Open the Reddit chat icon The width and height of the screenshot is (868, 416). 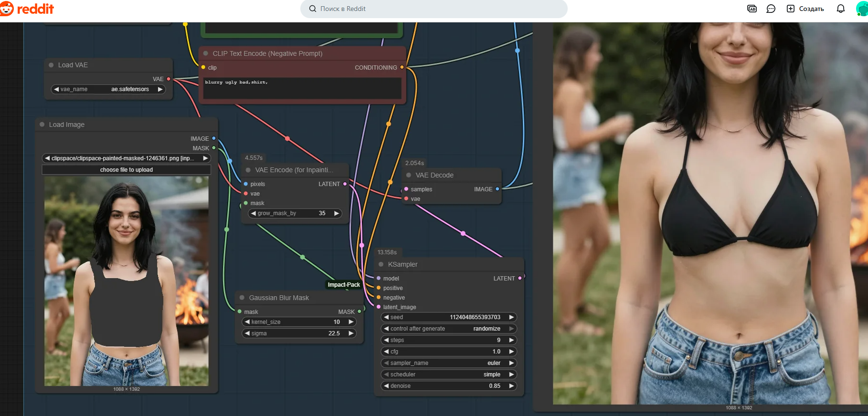tap(771, 9)
